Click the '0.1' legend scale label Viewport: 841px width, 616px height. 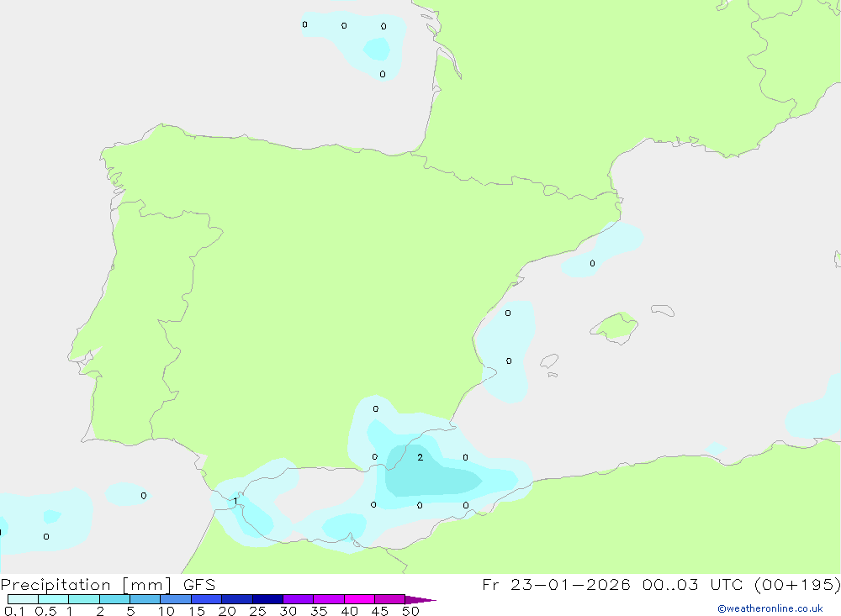tap(14, 611)
